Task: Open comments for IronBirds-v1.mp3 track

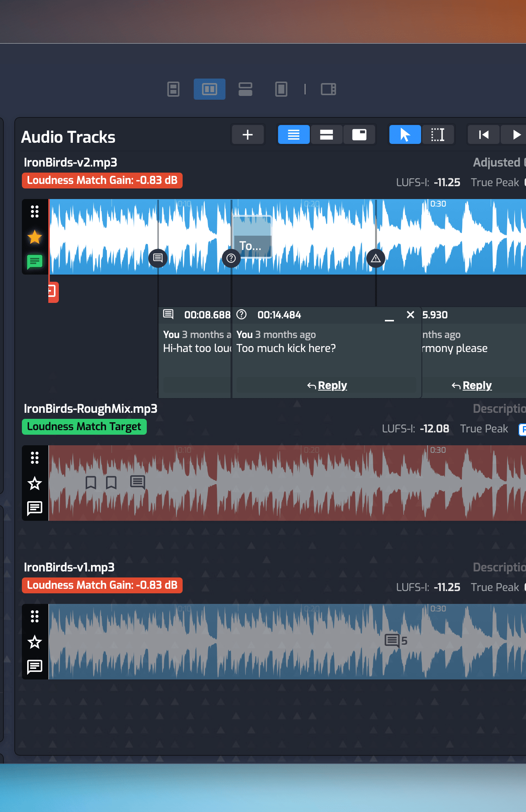Action: pyautogui.click(x=35, y=667)
